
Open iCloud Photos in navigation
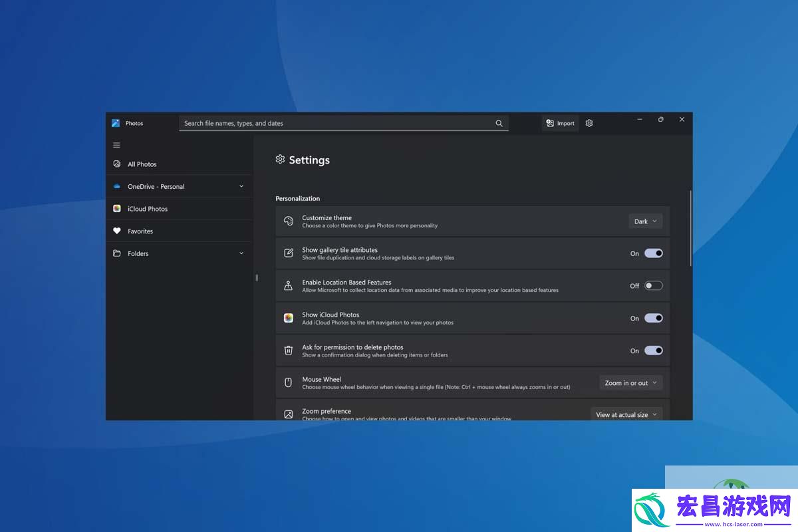pyautogui.click(x=180, y=209)
